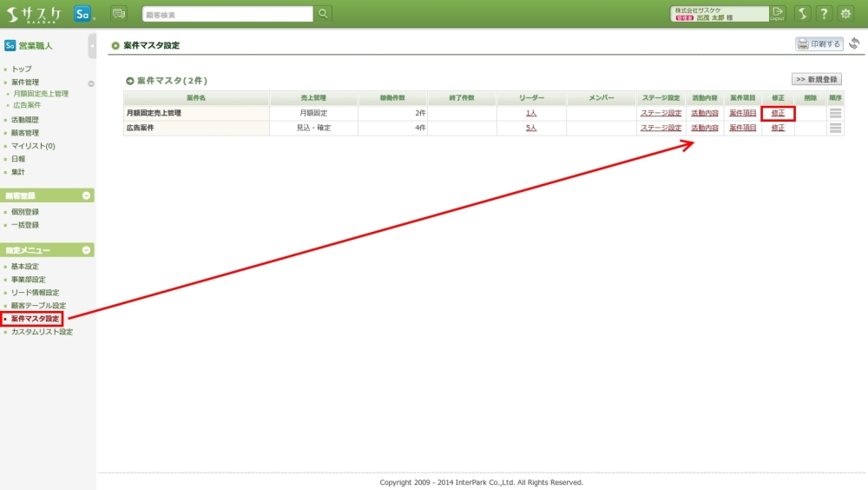868x490 pixels.
Task: Collapse the 顧客登録 sidebar section
Action: 86,195
